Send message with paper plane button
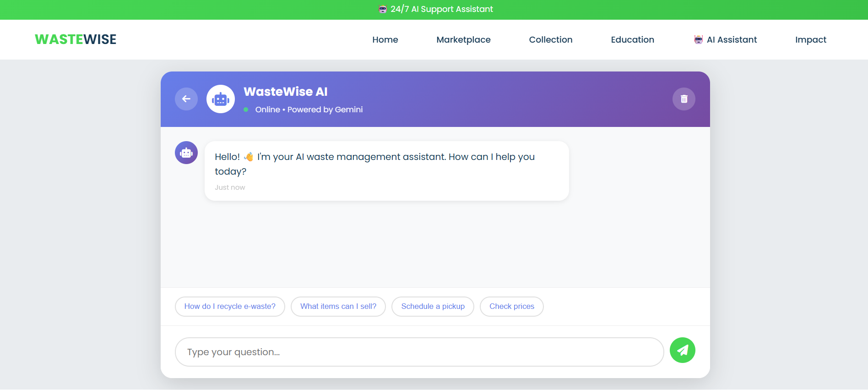This screenshot has width=868, height=390. [x=683, y=350]
